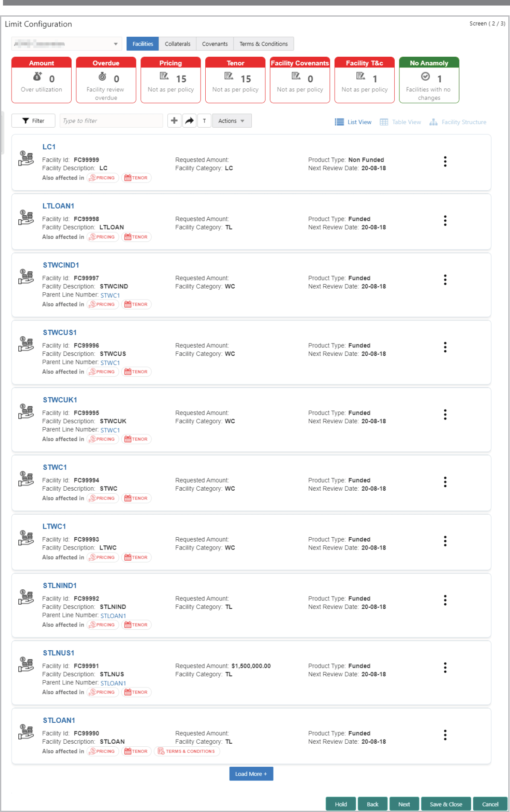This screenshot has width=510, height=812.
Task: Switch to Facility Structure view
Action: point(458,122)
